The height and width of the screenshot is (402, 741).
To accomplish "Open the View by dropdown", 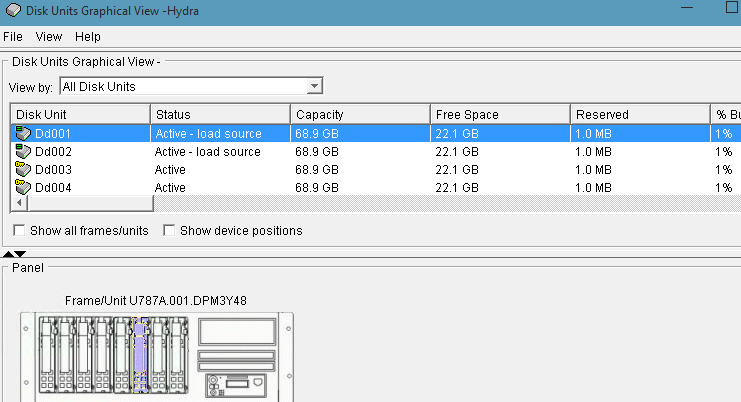I will click(x=314, y=87).
